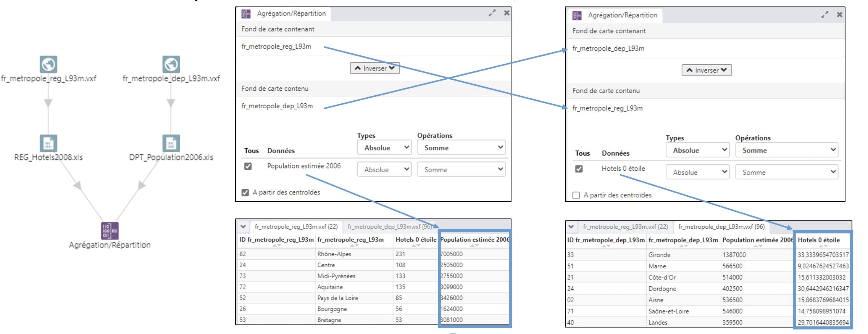Image resolution: width=868 pixels, height=334 pixels.
Task: Uncheck the Population estimée 2006 checkbox
Action: [x=248, y=166]
